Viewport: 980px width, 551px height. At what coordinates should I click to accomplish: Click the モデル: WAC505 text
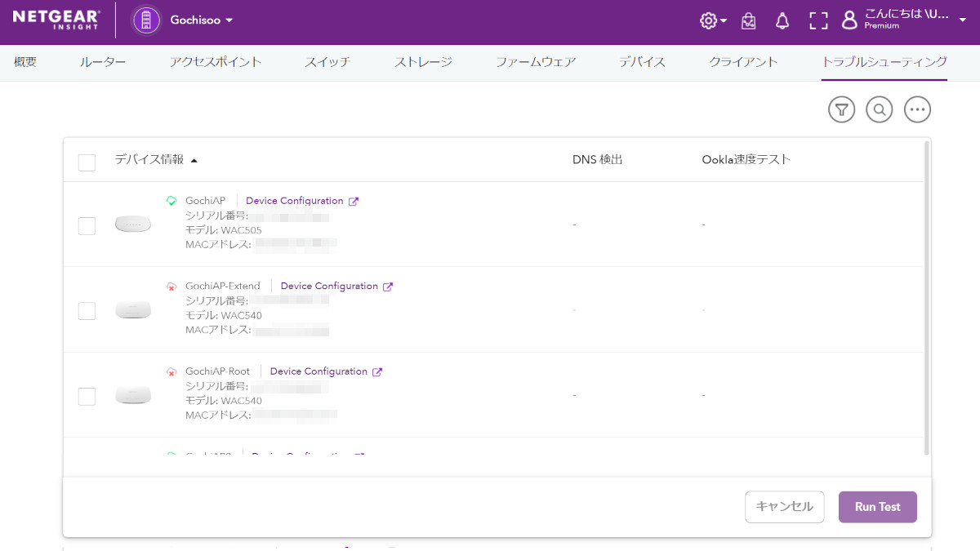pos(224,230)
